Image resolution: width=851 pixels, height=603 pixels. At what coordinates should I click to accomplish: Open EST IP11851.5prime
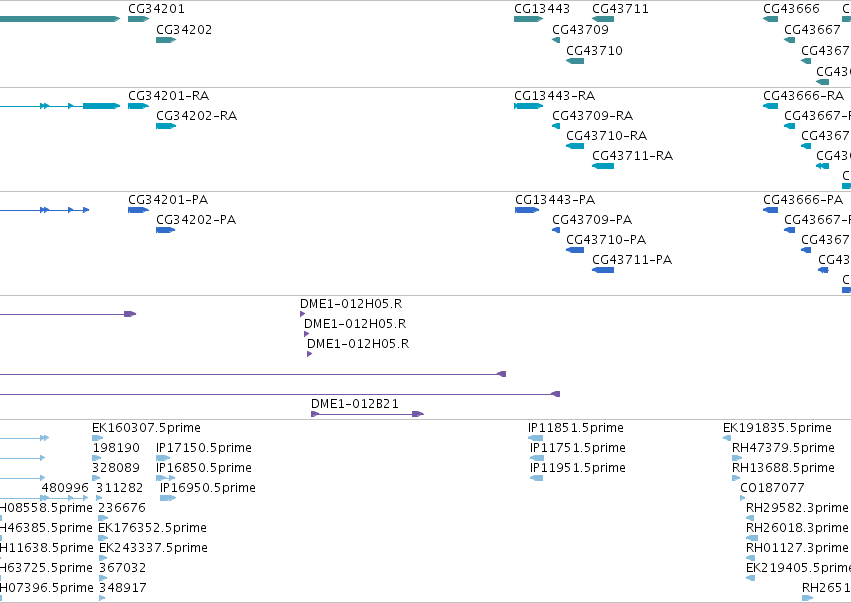[535, 438]
